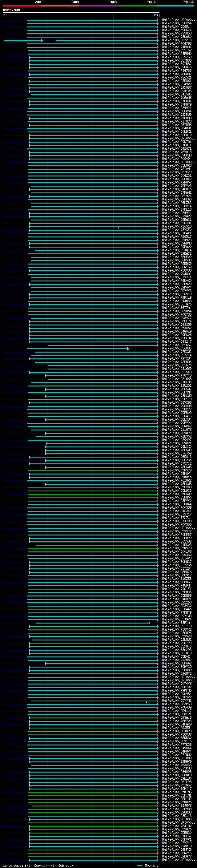Click the green alignment bar for C5K5C9

[93, 471]
